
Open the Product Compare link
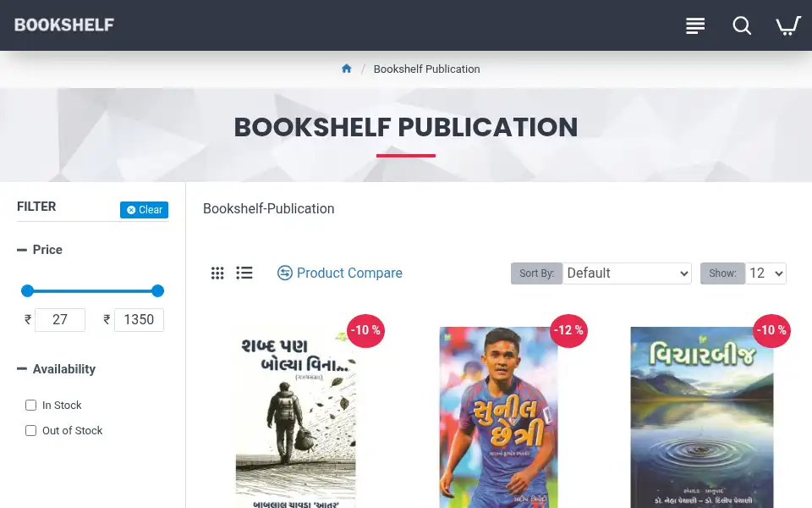[x=340, y=273]
